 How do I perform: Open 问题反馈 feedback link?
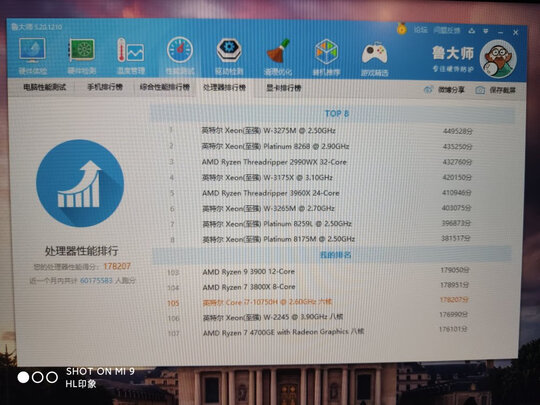tap(447, 31)
